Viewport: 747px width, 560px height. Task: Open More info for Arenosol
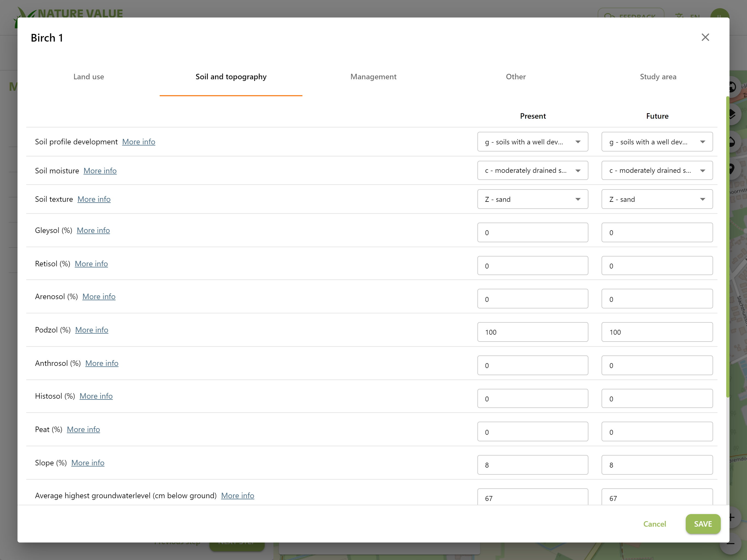click(99, 297)
